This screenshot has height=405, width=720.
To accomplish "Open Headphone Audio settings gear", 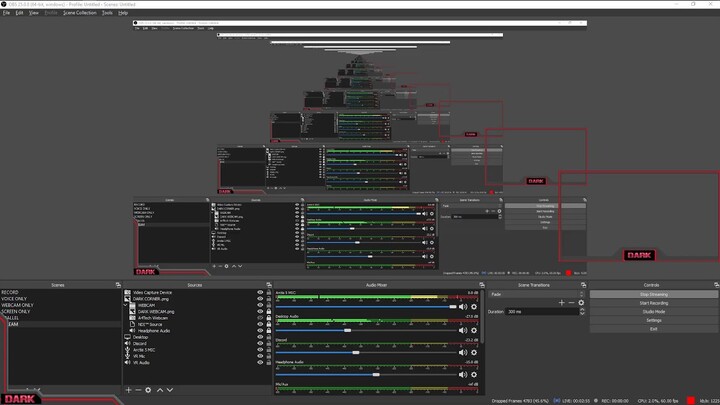I will pyautogui.click(x=474, y=374).
